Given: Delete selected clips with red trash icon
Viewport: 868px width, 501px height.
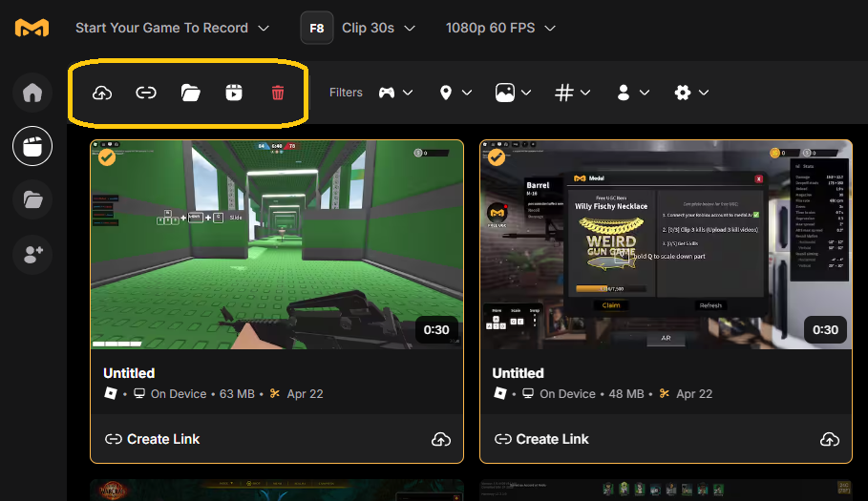Looking at the screenshot, I should pos(278,93).
